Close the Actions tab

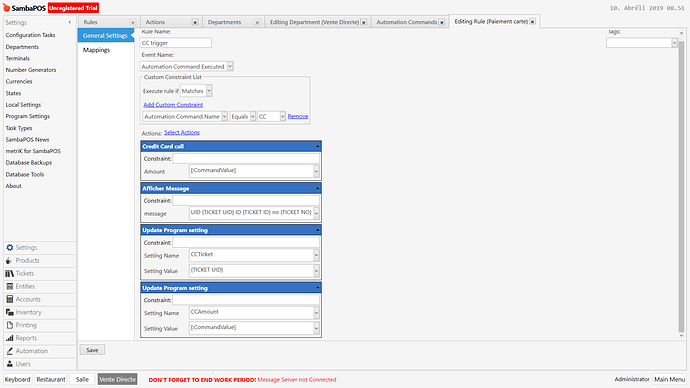pos(195,22)
